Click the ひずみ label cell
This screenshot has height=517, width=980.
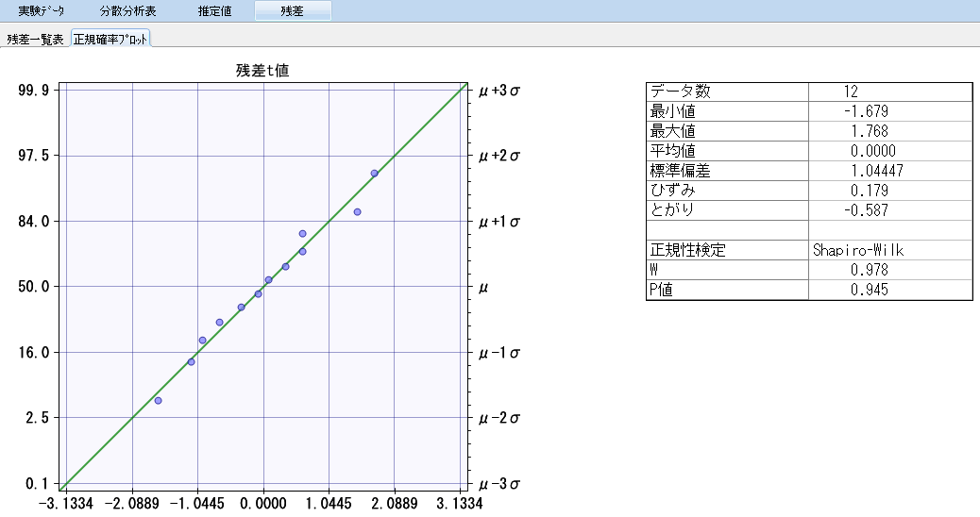click(727, 191)
